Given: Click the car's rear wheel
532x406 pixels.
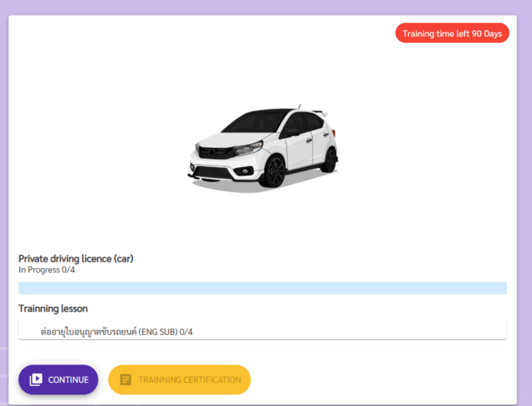Looking at the screenshot, I should [x=329, y=160].
